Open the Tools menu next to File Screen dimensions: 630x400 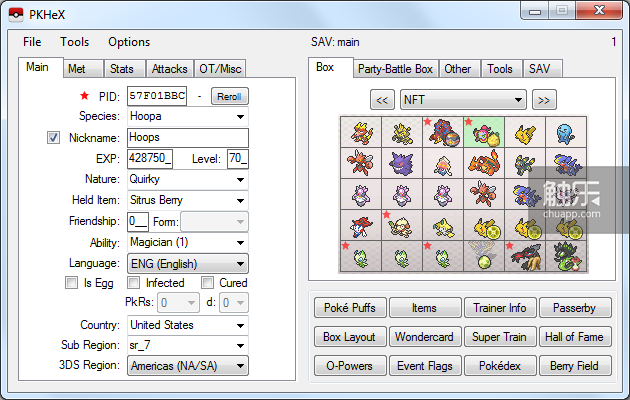tap(75, 42)
